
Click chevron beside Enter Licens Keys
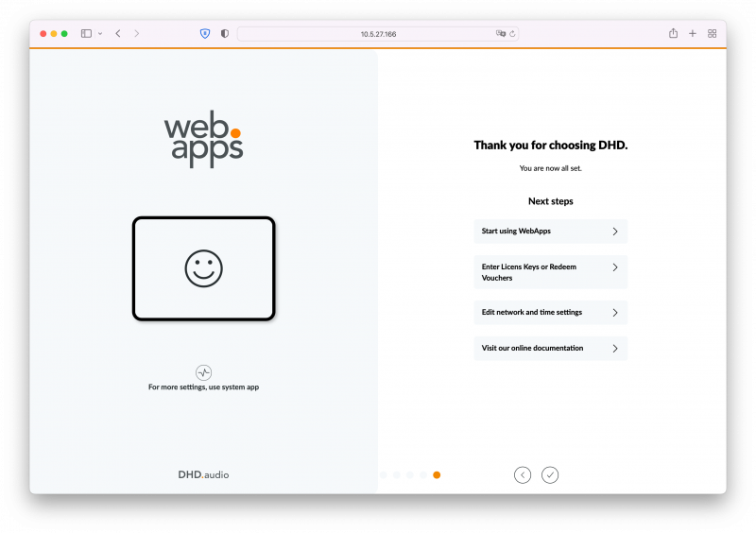(x=615, y=267)
